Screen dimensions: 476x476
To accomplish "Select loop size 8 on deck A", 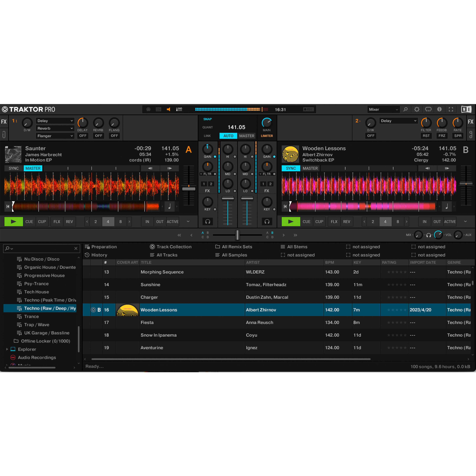I will pyautogui.click(x=120, y=221).
